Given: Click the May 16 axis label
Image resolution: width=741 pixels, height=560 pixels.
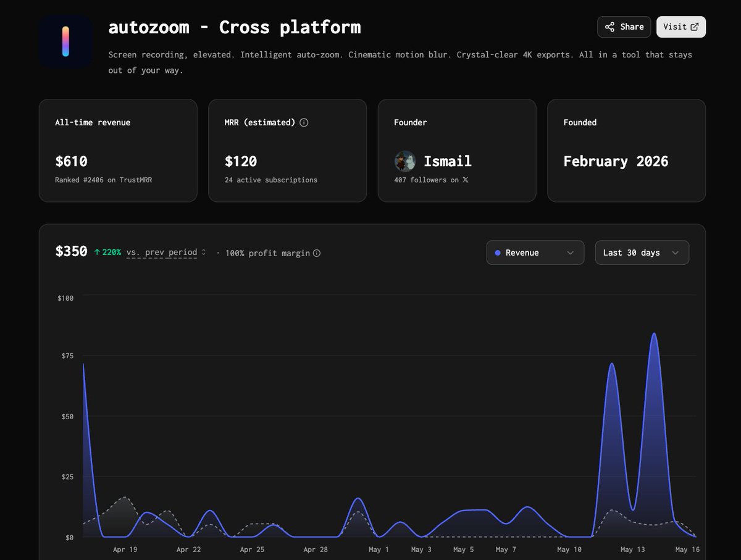Looking at the screenshot, I should 687,550.
